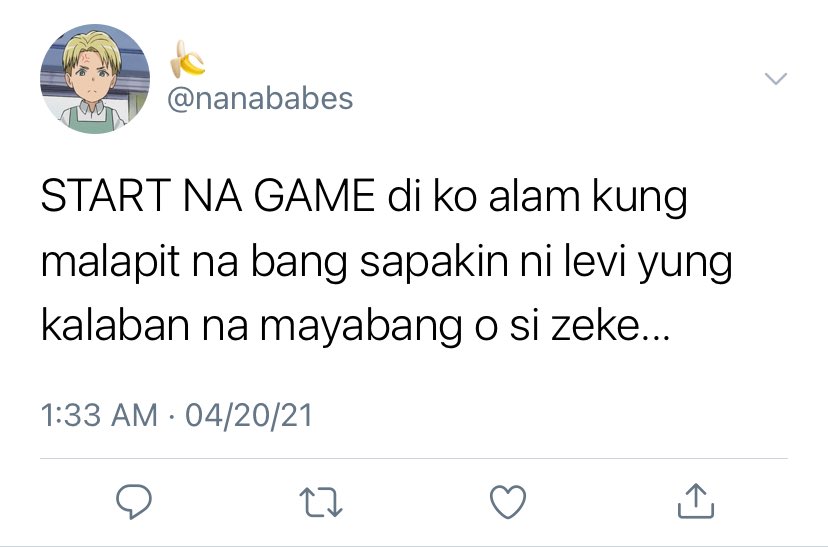Click the word sapakin in the tweet
Image resolution: width=828 pixels, height=547 pixels.
[x=434, y=265]
